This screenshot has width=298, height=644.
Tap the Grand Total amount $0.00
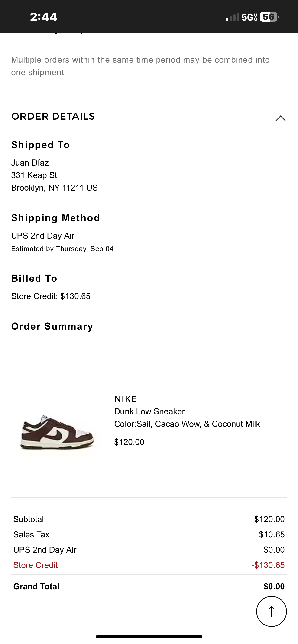[x=274, y=586]
